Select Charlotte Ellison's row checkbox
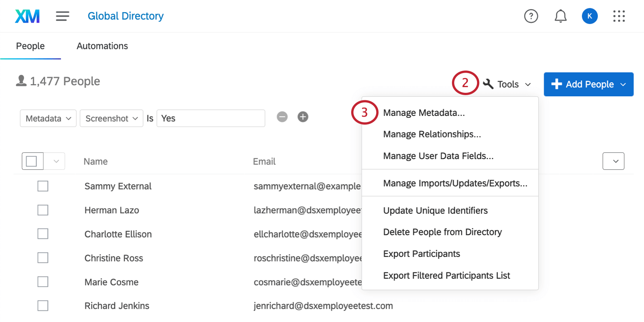Image resolution: width=644 pixels, height=322 pixels. pyautogui.click(x=43, y=234)
